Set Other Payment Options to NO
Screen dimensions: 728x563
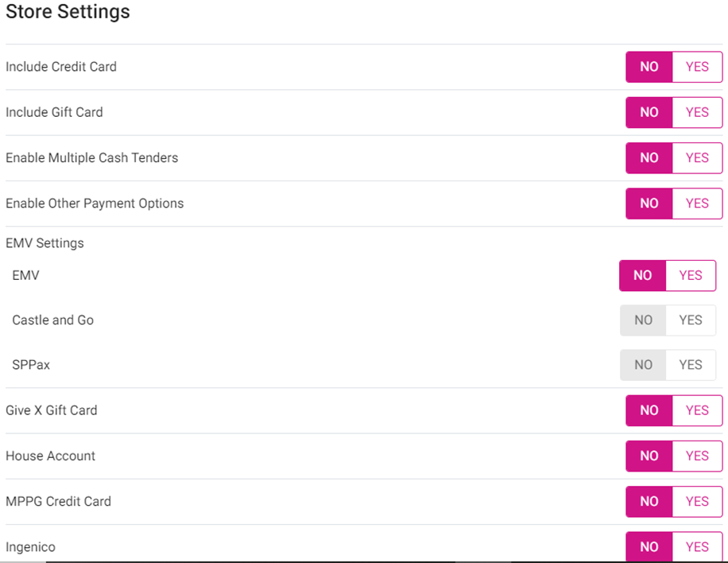649,204
